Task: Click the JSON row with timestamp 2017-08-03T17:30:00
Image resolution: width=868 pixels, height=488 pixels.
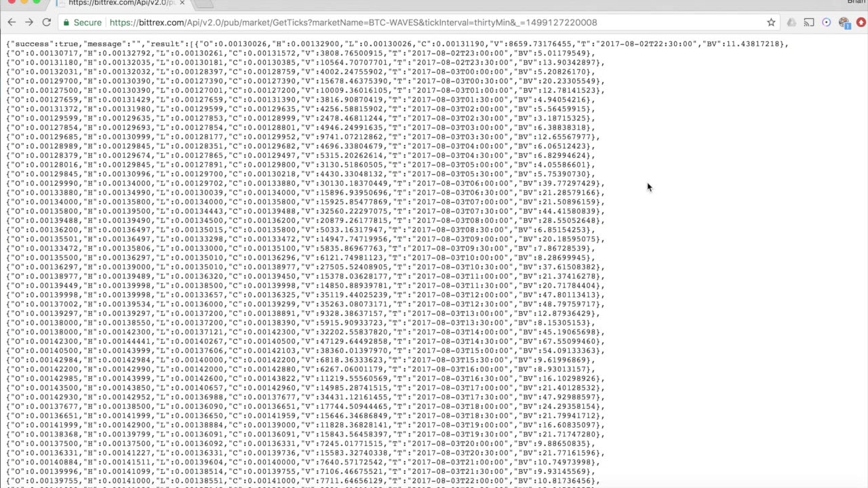Action: click(x=305, y=397)
